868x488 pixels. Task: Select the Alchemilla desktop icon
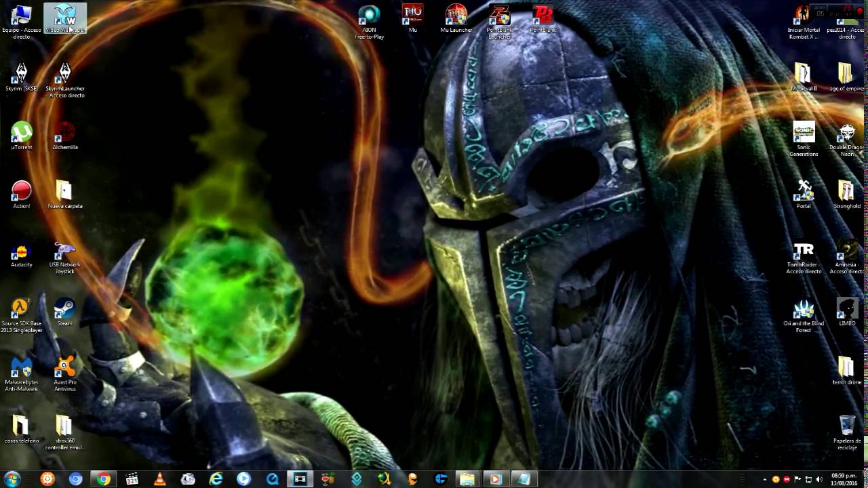coord(65,136)
